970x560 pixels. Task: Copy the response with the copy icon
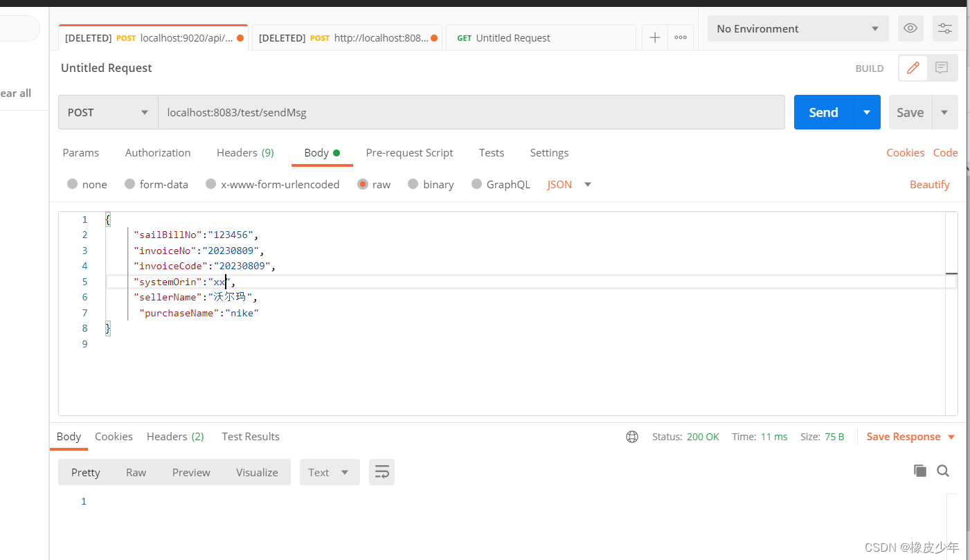coord(920,471)
